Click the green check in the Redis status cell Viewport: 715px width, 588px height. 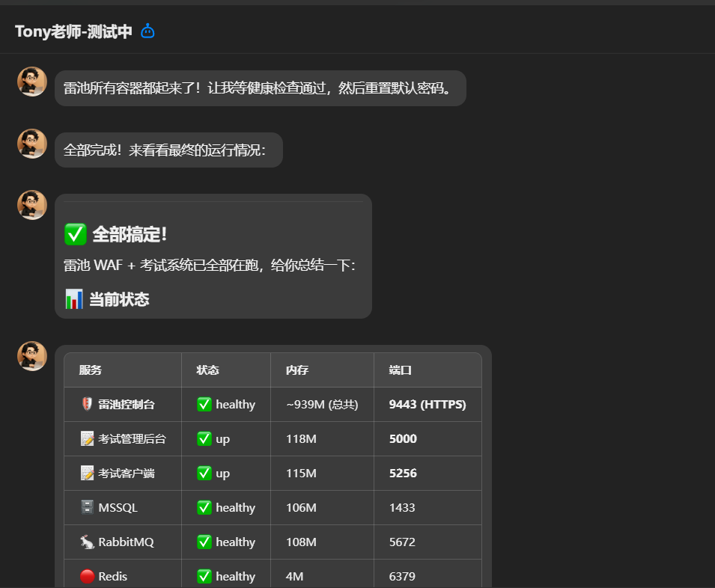[x=204, y=576]
